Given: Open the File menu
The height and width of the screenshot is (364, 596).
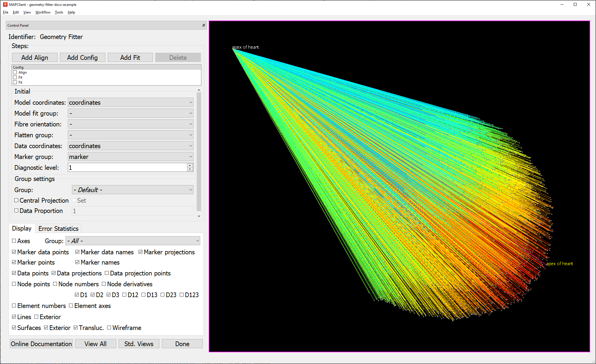Looking at the screenshot, I should pyautogui.click(x=6, y=12).
